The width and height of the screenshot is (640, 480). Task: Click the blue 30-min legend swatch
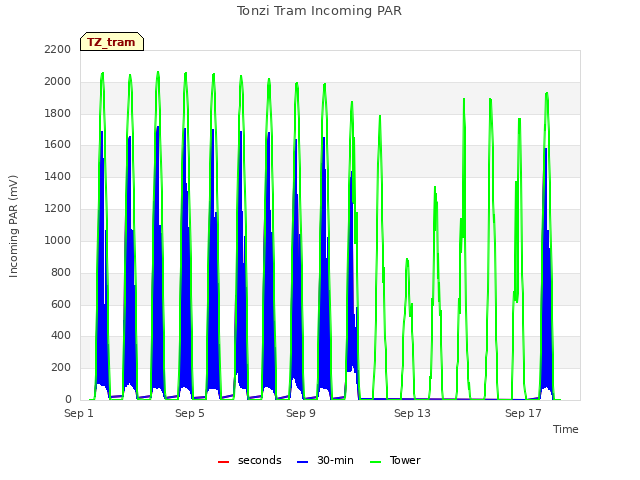point(302,462)
